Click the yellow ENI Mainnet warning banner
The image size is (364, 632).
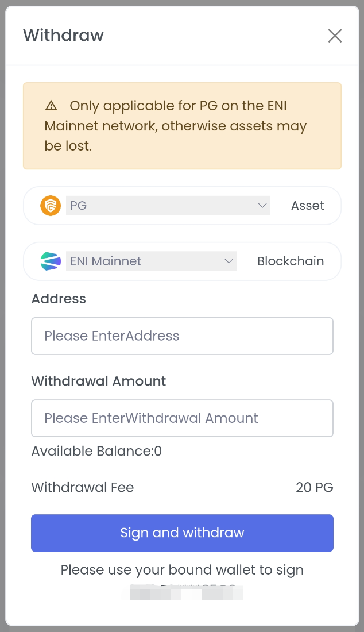click(x=182, y=126)
